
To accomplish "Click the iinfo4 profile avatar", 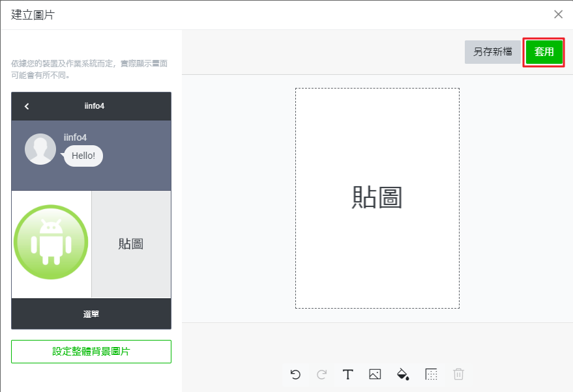I will pos(40,148).
